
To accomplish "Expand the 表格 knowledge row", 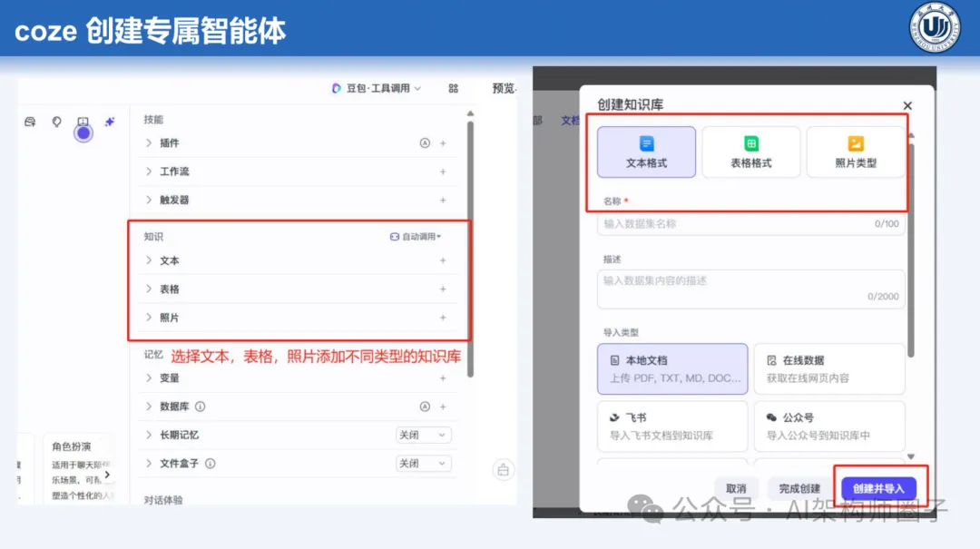I will pos(149,289).
